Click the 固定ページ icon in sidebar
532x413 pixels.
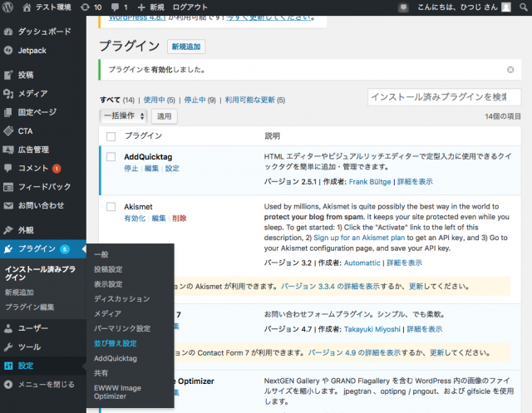tap(8, 112)
